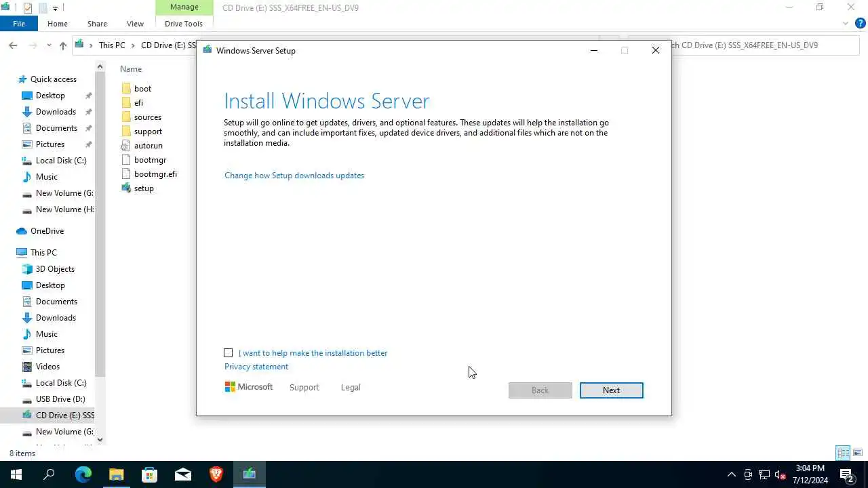The image size is (868, 488).
Task: Open the Home ribbon tab
Action: (58, 24)
